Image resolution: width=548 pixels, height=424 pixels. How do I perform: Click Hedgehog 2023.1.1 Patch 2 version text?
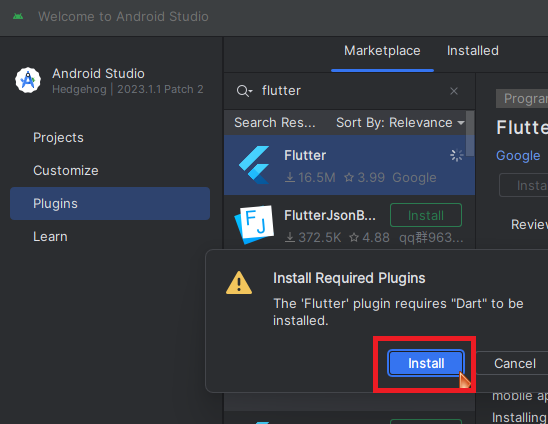pyautogui.click(x=128, y=89)
